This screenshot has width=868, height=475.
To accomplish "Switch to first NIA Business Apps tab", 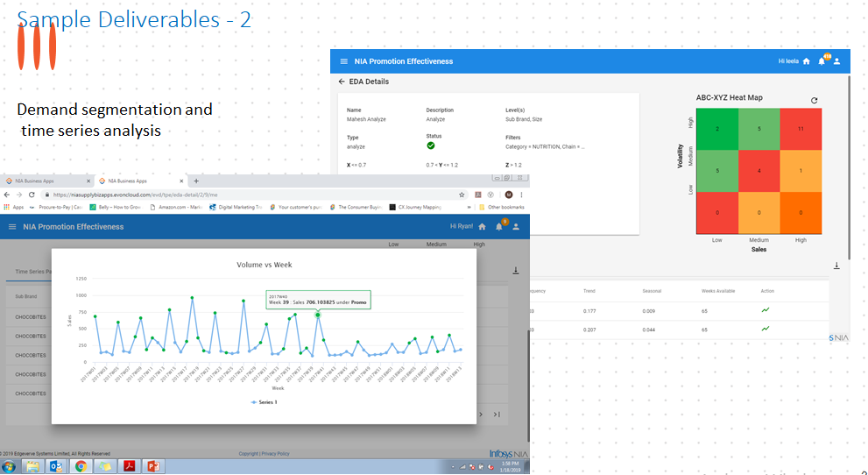I will [x=46, y=181].
